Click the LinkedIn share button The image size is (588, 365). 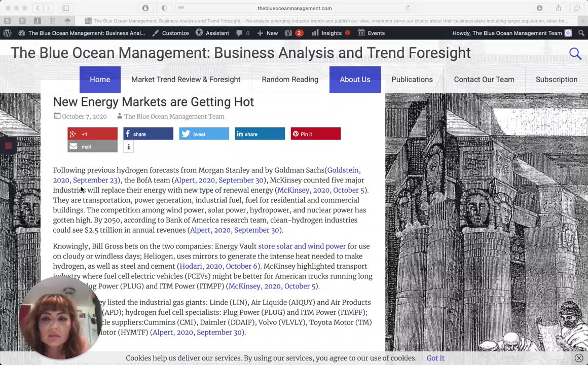tap(260, 133)
